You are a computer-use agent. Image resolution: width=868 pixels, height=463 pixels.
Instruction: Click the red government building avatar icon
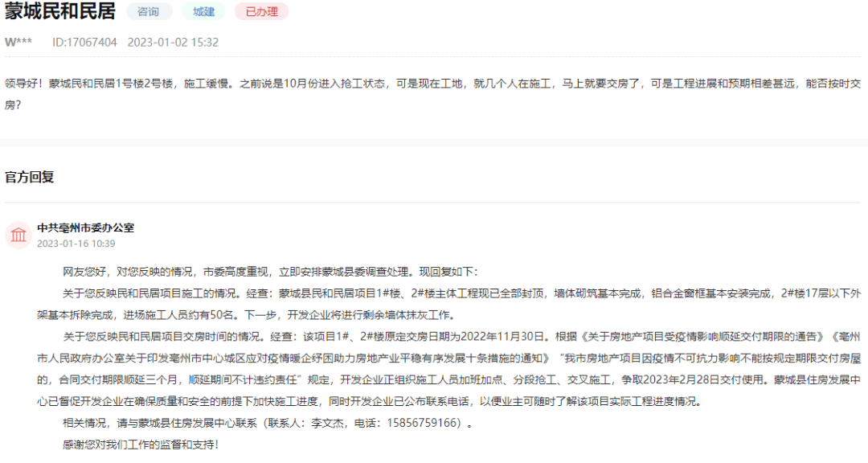click(x=18, y=235)
